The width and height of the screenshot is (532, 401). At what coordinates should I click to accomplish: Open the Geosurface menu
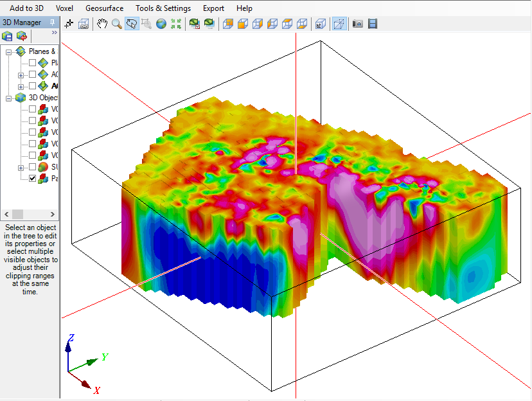tap(104, 8)
